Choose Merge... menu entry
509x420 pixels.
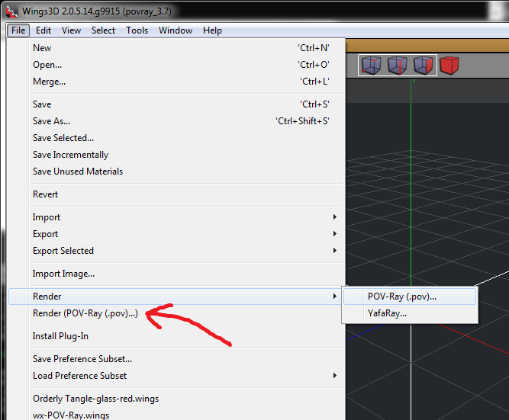point(176,82)
